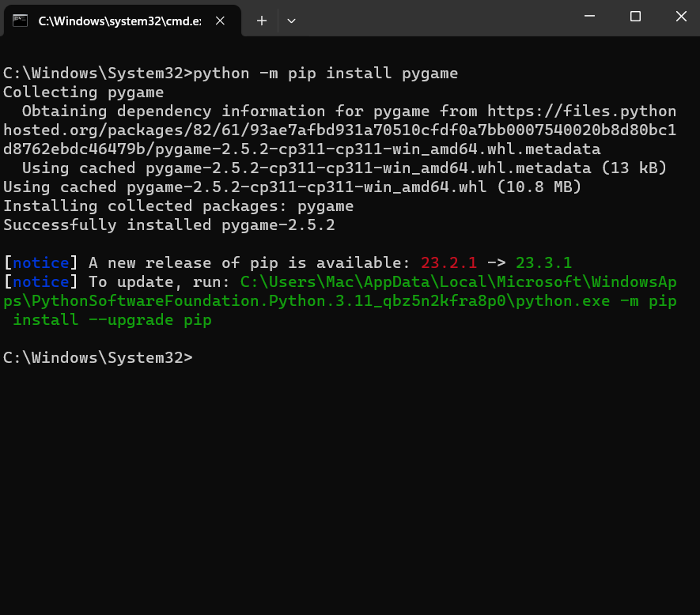Close the terminal window

tap(681, 16)
